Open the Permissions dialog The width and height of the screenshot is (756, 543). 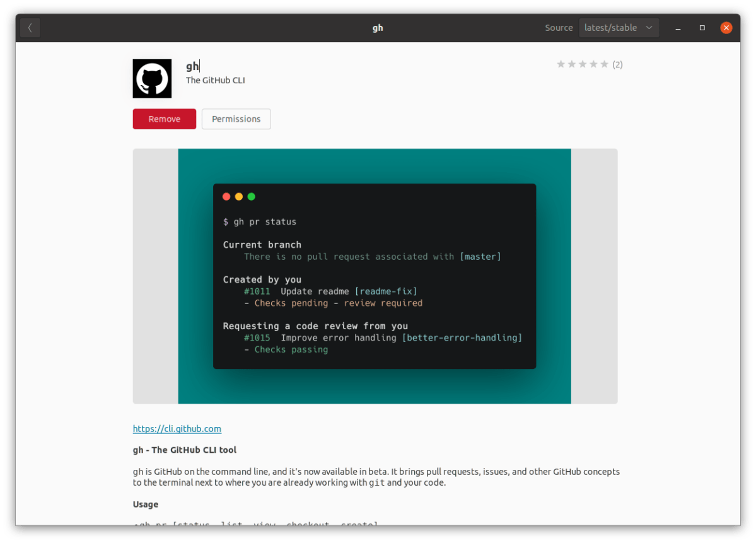(236, 119)
